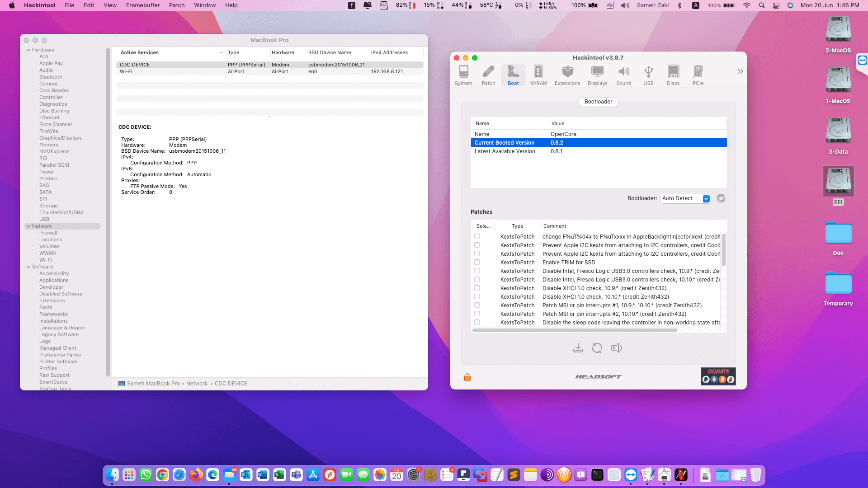Screen dimensions: 868x488
Task: Select Wi-Fi under Network in the sidebar
Action: 46,260
